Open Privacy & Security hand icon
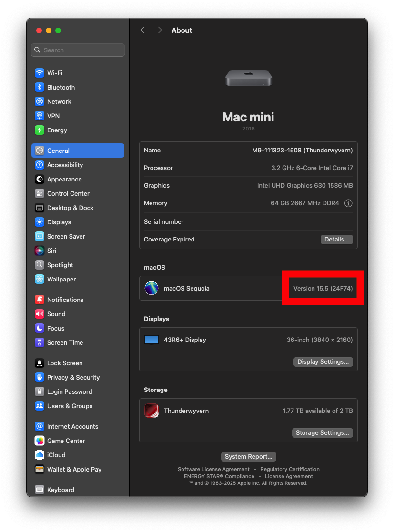The width and height of the screenshot is (394, 532). point(40,377)
